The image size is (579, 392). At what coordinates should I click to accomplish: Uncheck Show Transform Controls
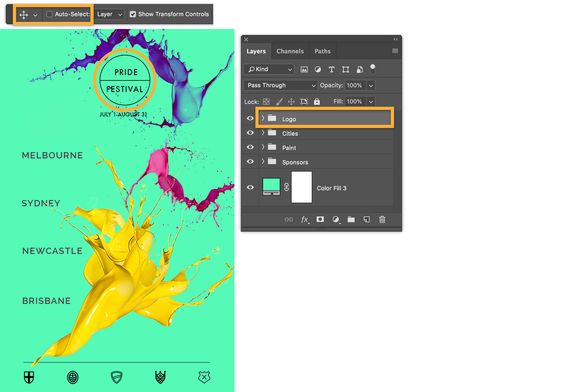(133, 14)
